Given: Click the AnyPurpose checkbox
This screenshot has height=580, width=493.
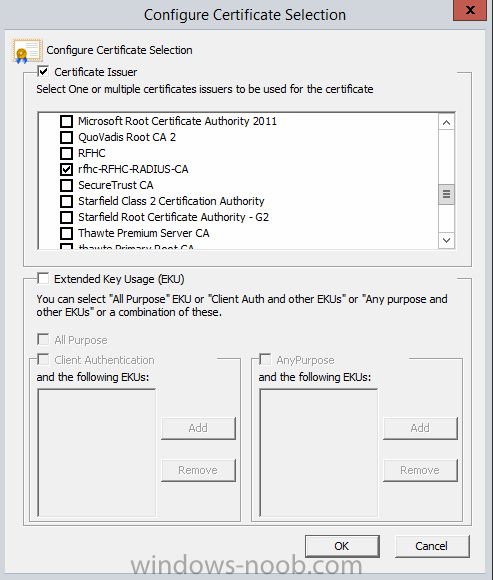Looking at the screenshot, I should coord(265,360).
